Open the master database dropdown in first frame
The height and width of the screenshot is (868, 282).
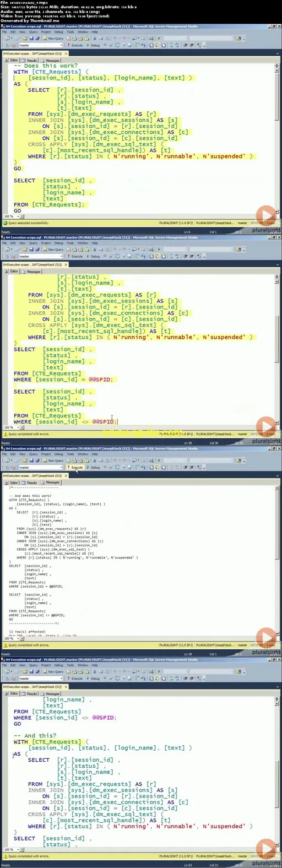[40, 45]
